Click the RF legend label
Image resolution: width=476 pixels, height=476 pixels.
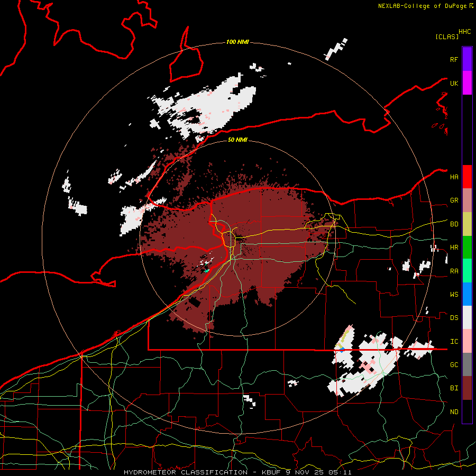[454, 59]
